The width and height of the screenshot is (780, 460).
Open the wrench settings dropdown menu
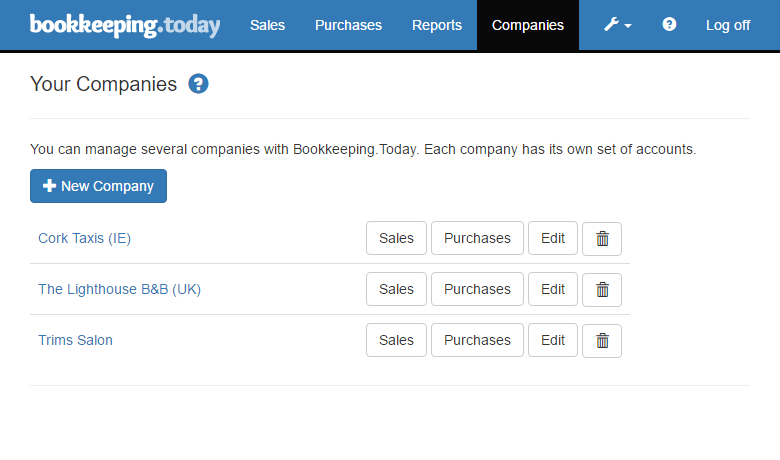point(617,24)
